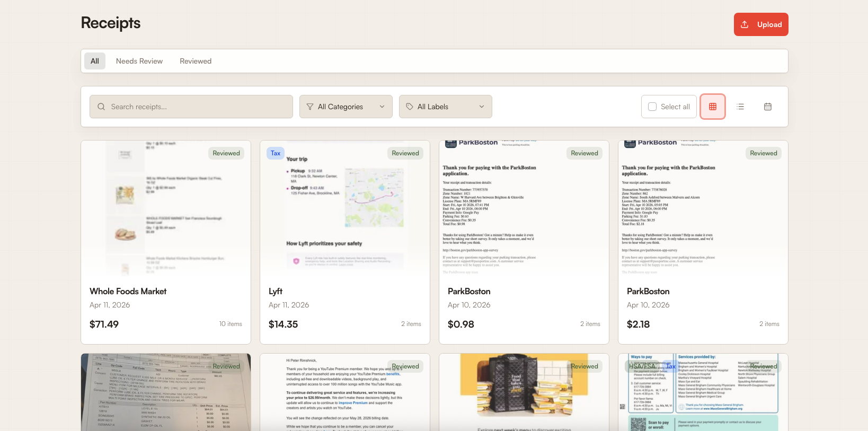
Task: Click the Receipts page heading
Action: point(111,23)
